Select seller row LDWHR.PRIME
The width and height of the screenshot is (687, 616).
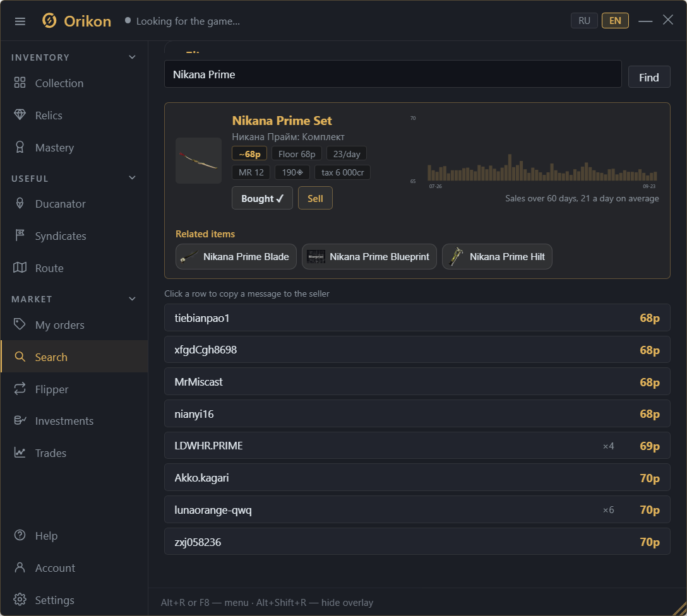[417, 446]
